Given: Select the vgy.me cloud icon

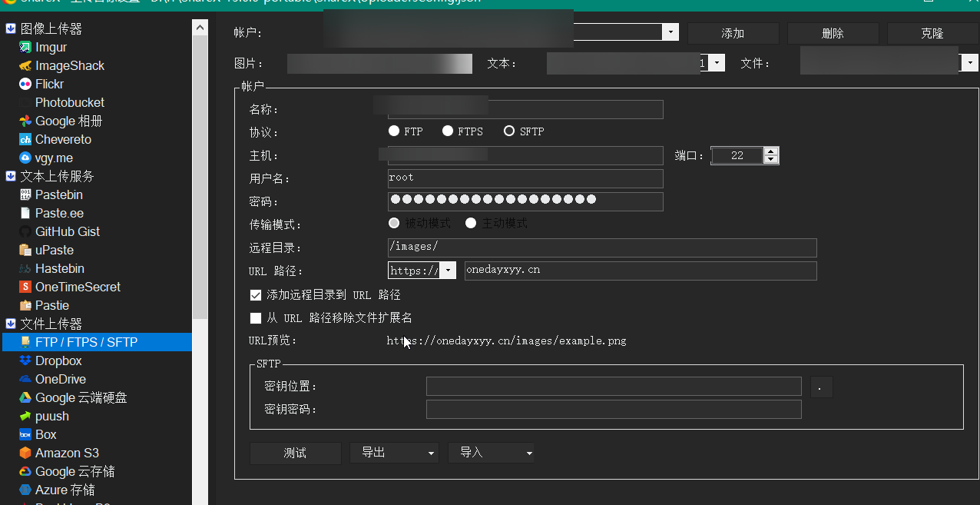Looking at the screenshot, I should 25,158.
